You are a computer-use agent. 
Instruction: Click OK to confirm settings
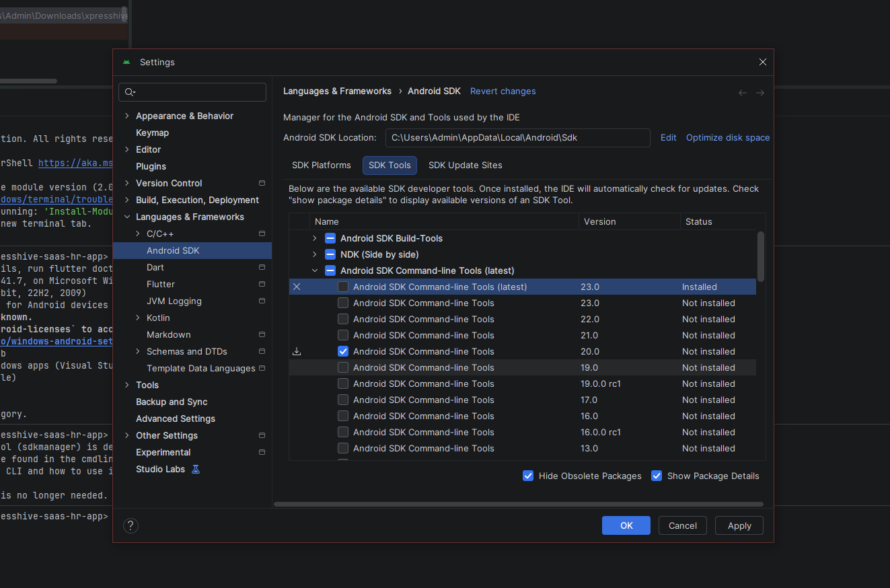click(x=626, y=525)
